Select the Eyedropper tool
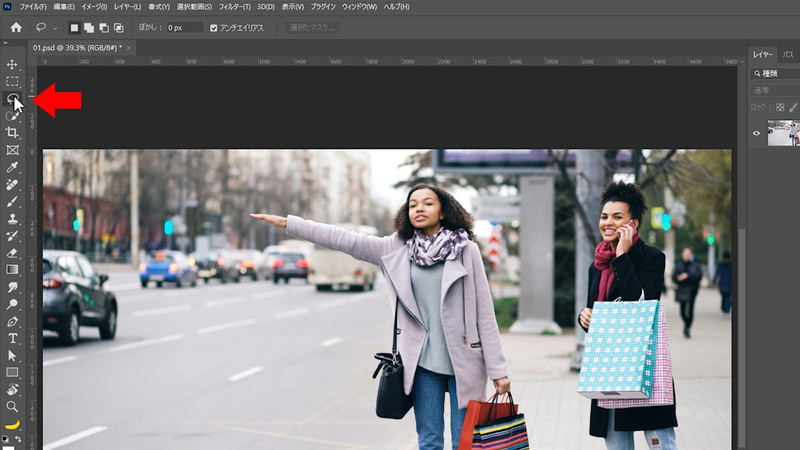The image size is (800, 450). [x=12, y=167]
